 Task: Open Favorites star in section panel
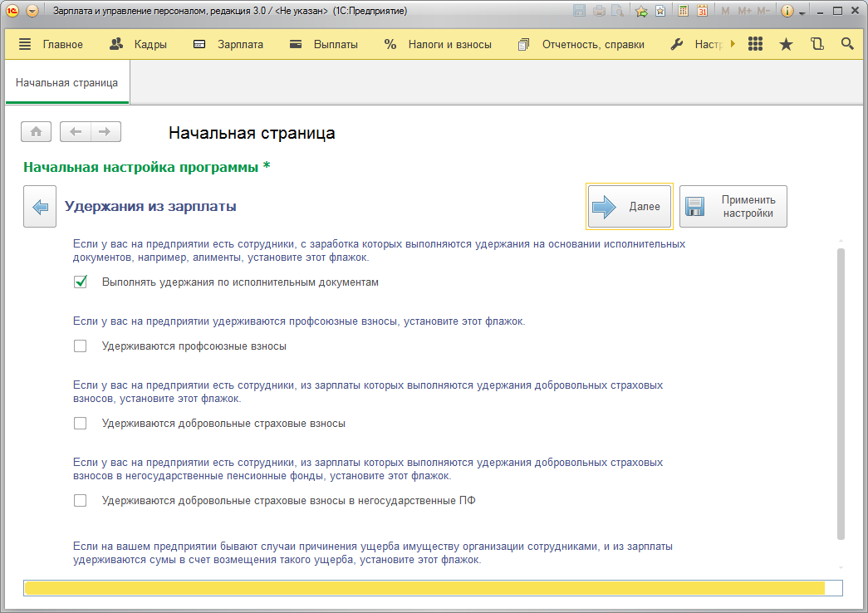786,44
